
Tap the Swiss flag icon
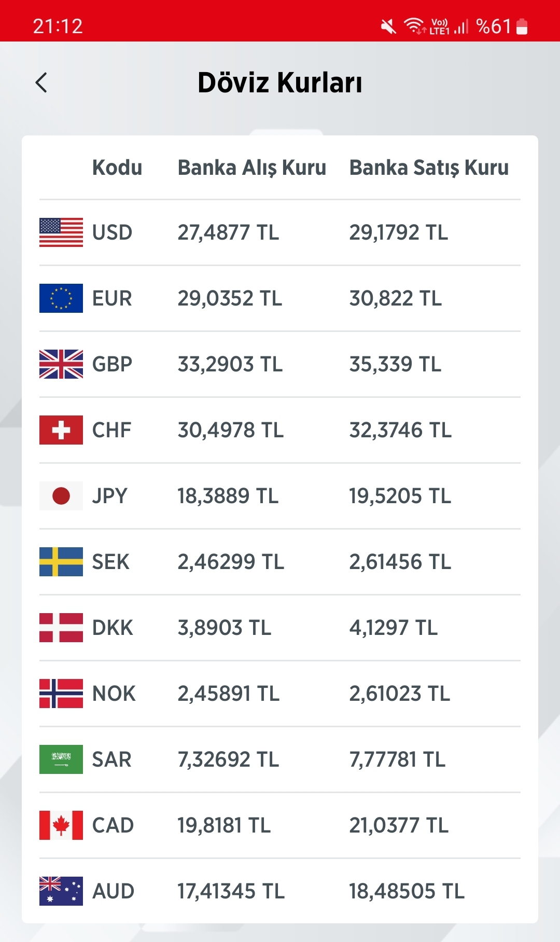[61, 430]
